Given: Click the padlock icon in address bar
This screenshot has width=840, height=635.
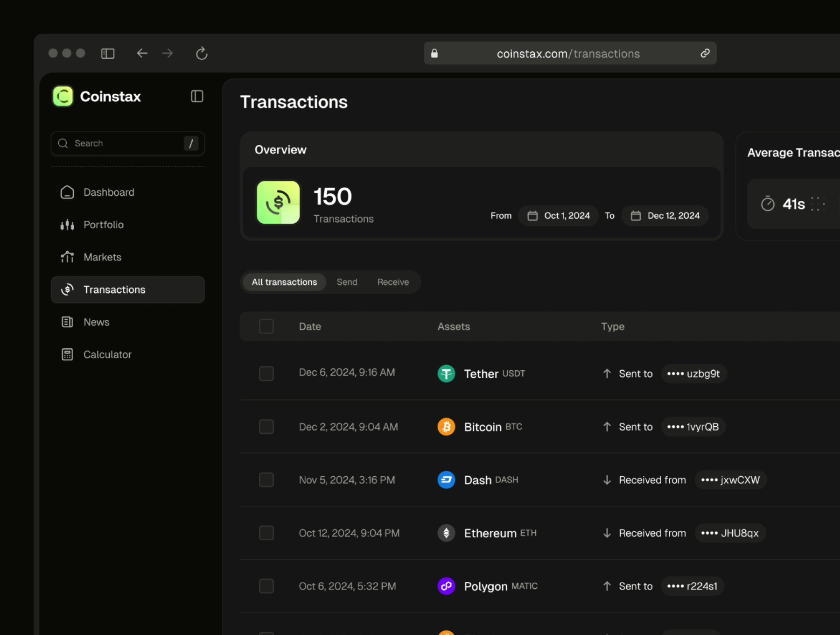Looking at the screenshot, I should click(x=434, y=53).
